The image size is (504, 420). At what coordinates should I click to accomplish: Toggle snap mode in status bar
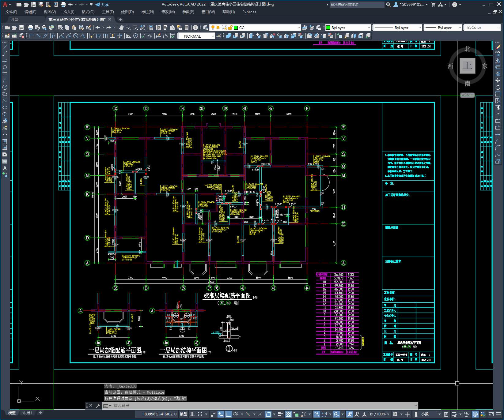(200, 414)
